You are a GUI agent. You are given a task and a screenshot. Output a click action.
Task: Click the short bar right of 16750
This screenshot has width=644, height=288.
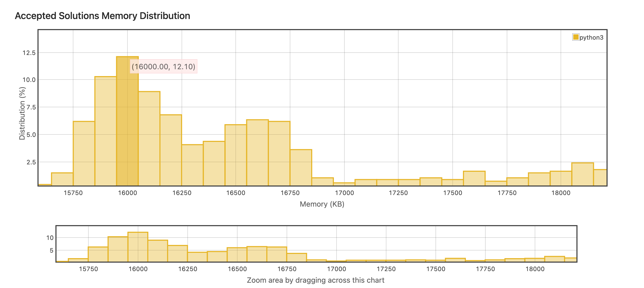[x=301, y=168]
